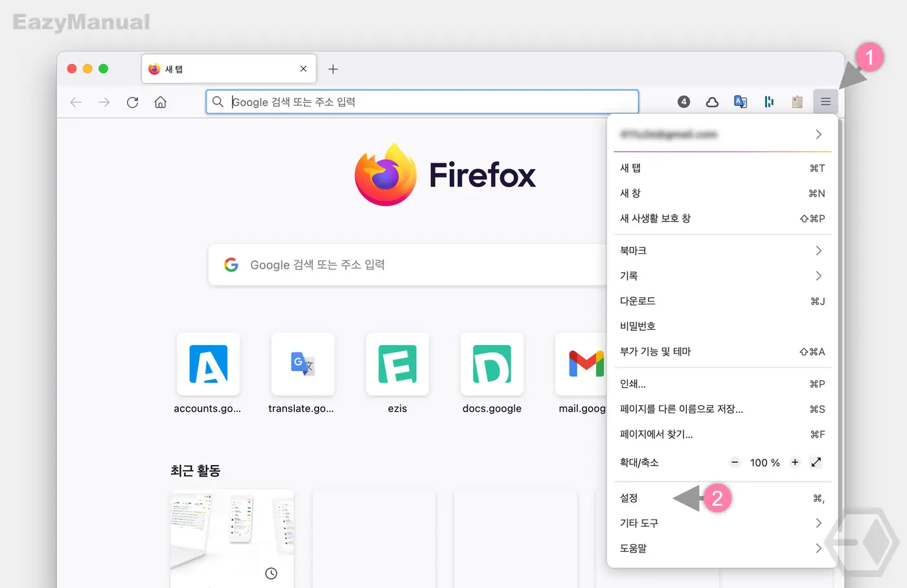Reload the current page
This screenshot has width=907, height=588.
[132, 102]
